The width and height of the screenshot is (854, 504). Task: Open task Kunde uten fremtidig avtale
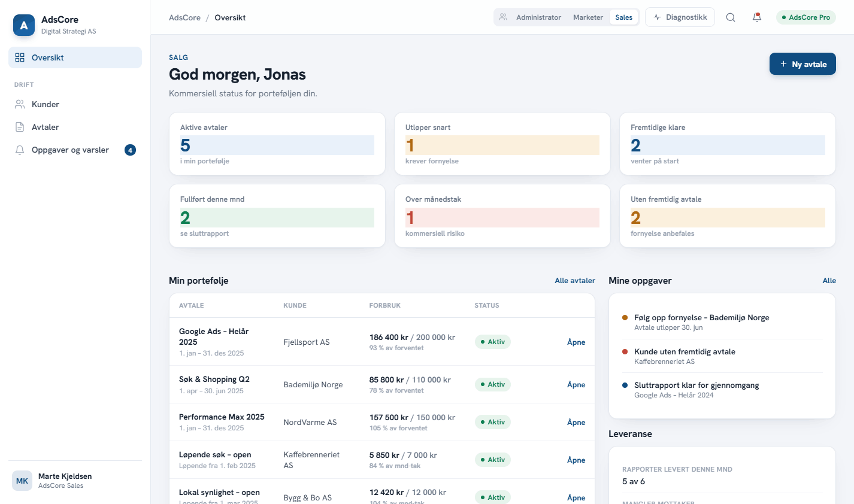(722, 356)
